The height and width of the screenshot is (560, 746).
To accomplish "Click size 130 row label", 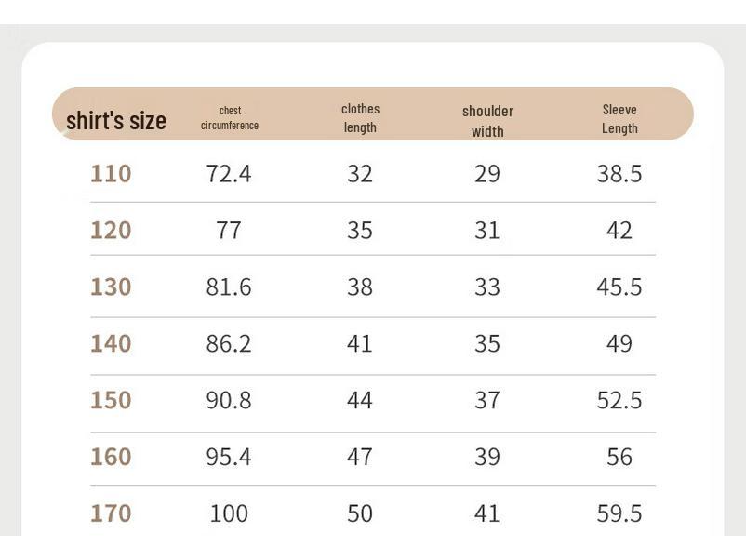I will (111, 287).
